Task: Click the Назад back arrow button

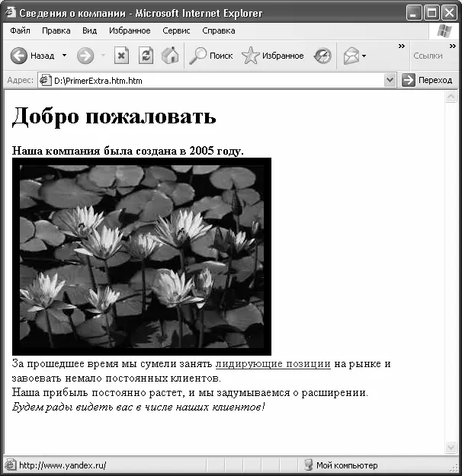Action: coord(20,56)
